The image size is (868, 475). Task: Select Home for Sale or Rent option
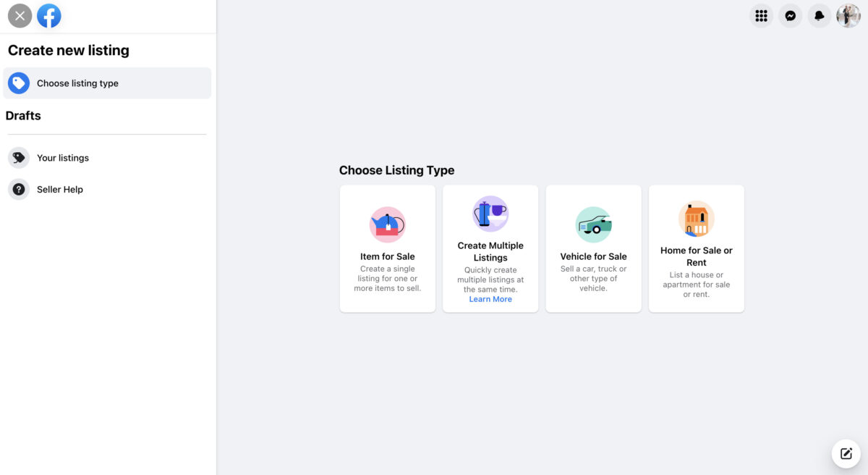(696, 248)
